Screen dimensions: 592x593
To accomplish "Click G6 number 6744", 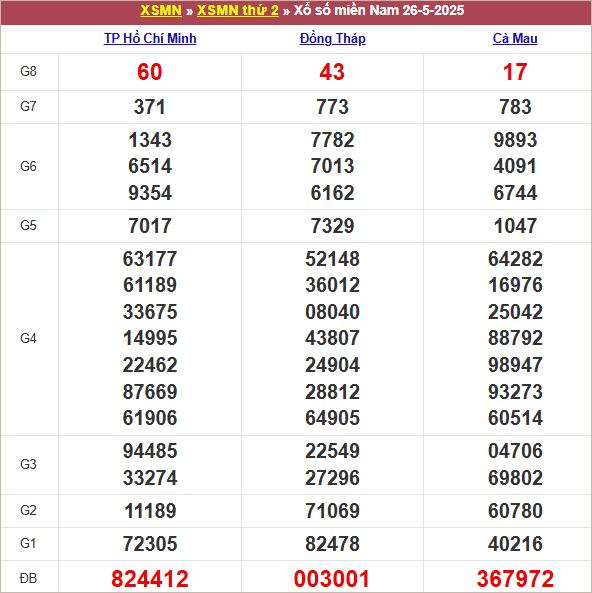I will coord(515,193).
